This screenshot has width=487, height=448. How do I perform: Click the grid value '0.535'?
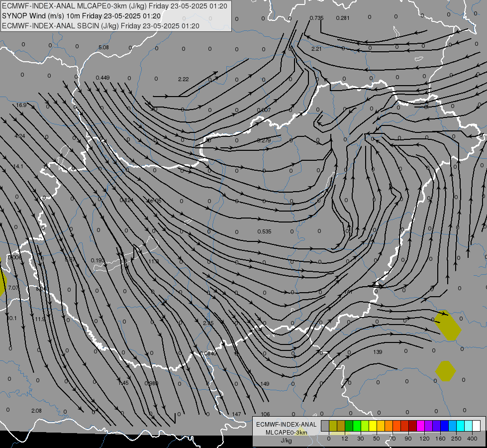point(264,231)
